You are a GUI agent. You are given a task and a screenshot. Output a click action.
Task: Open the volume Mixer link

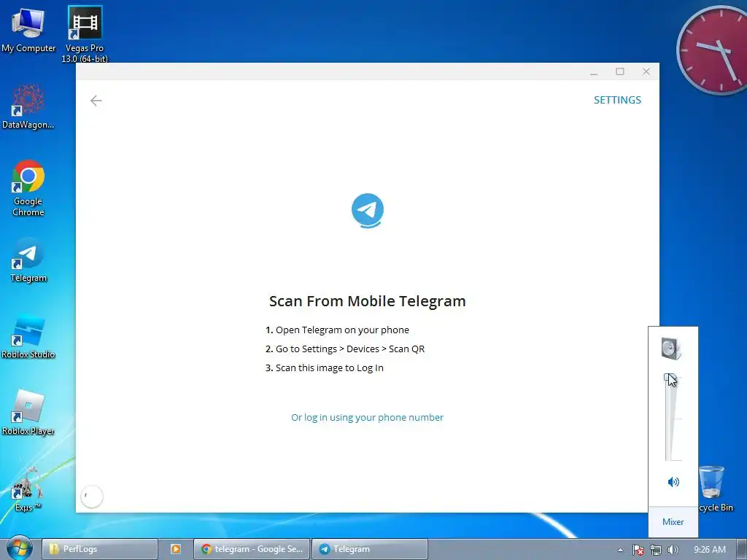673,522
